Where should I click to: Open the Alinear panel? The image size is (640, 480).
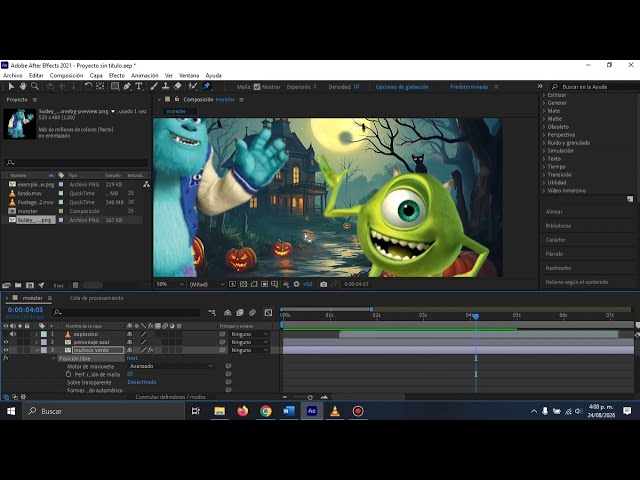tap(554, 212)
